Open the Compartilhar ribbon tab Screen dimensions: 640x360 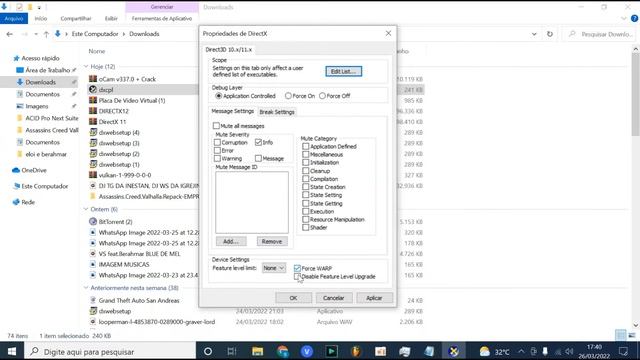pyautogui.click(x=76, y=18)
